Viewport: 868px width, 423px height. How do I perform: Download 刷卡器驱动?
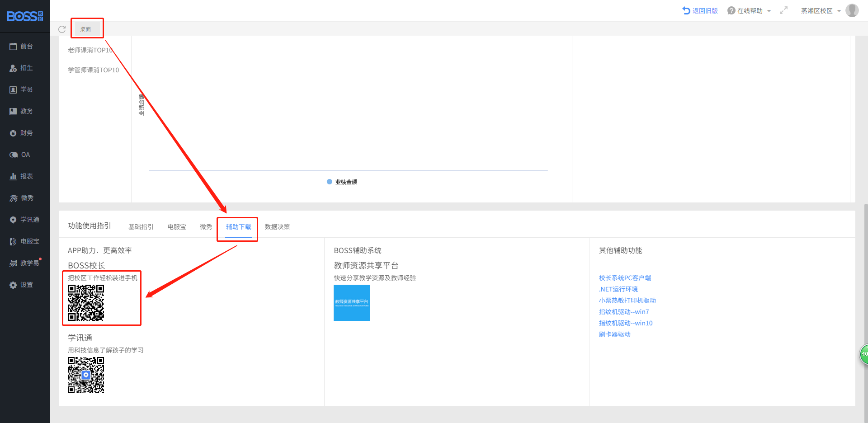614,334
